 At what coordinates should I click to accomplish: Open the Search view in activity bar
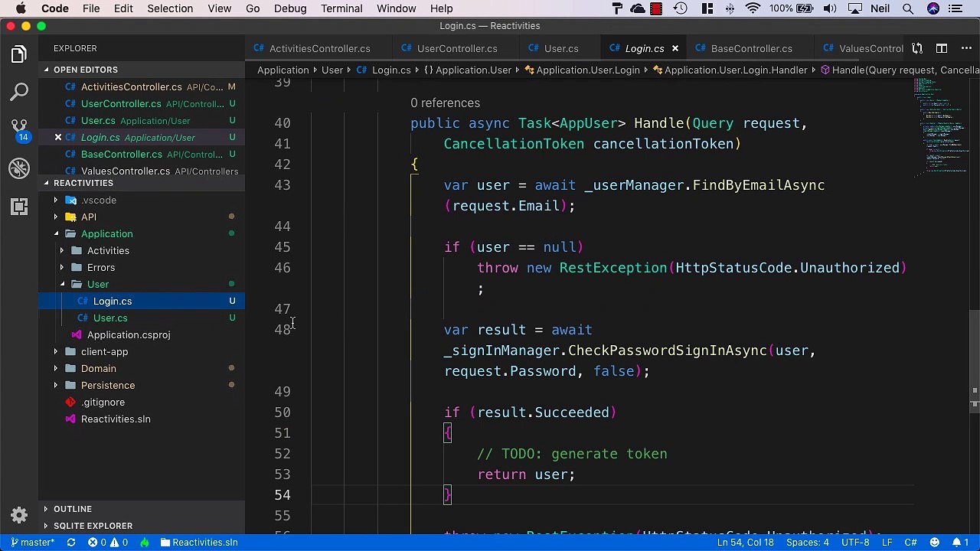click(x=19, y=93)
